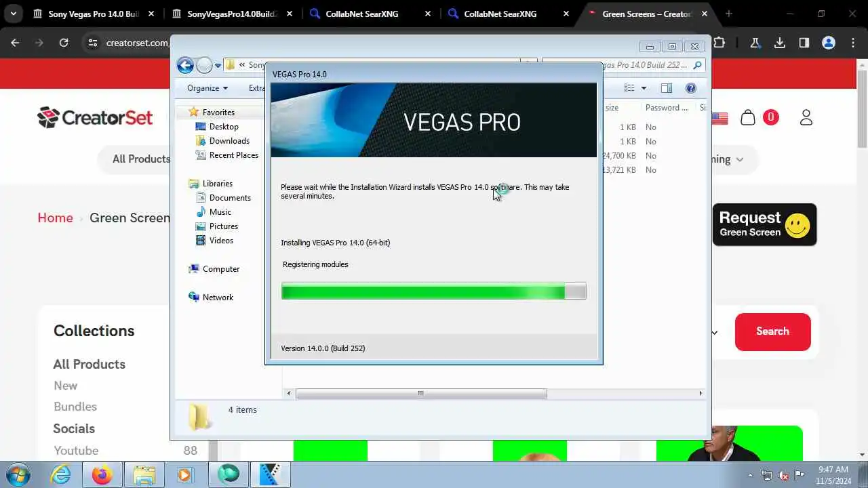
Task: Open Windows Explorer from taskbar
Action: (x=144, y=474)
